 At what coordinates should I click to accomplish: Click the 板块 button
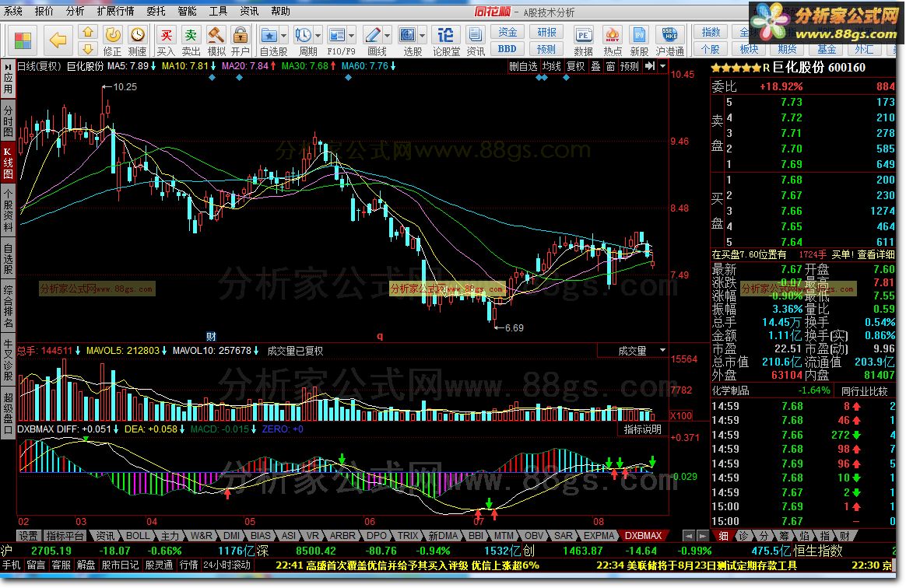[x=749, y=49]
